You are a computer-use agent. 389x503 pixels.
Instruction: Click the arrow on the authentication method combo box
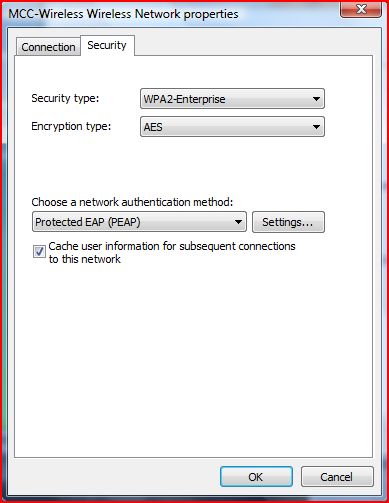click(x=238, y=222)
